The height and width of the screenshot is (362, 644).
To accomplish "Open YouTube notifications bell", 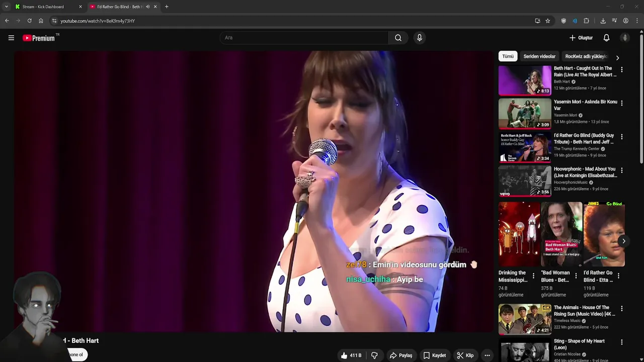I will [x=606, y=38].
